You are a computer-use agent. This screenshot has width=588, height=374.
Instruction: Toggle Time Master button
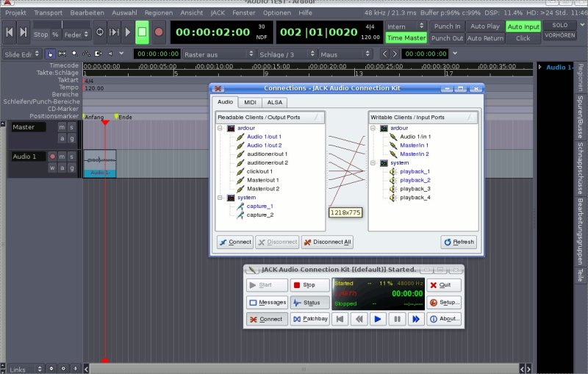point(406,38)
